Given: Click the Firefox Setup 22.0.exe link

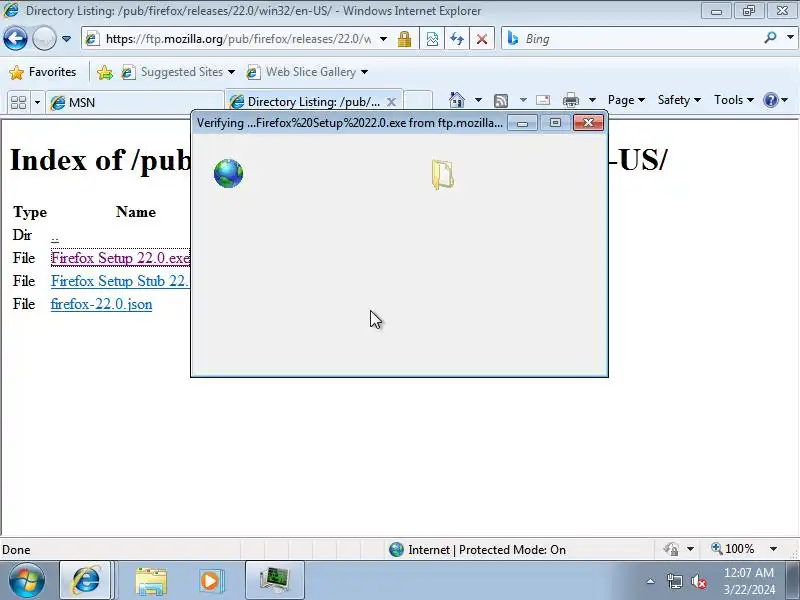Looking at the screenshot, I should coord(120,258).
